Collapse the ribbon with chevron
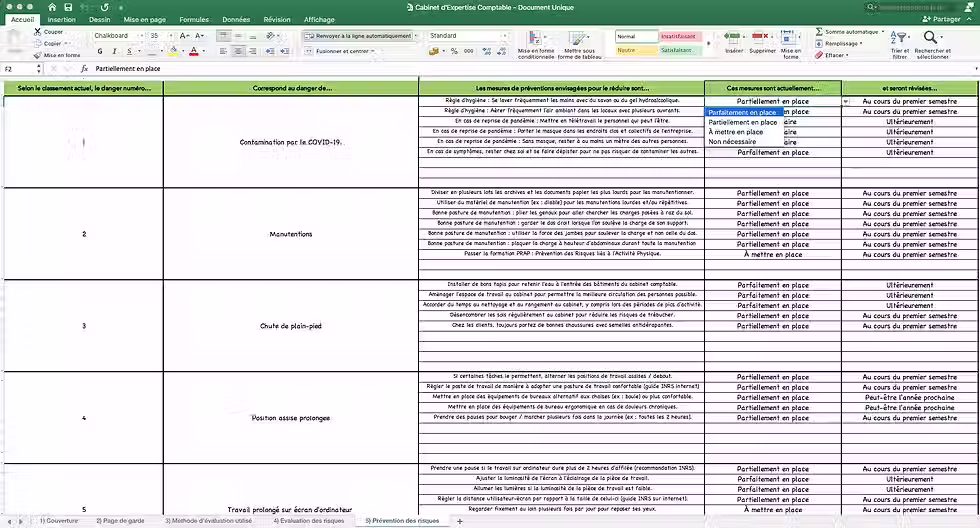The width and height of the screenshot is (980, 528). click(x=969, y=19)
